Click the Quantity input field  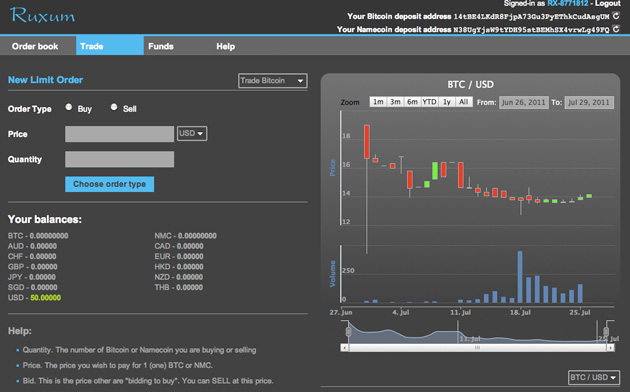pyautogui.click(x=119, y=159)
